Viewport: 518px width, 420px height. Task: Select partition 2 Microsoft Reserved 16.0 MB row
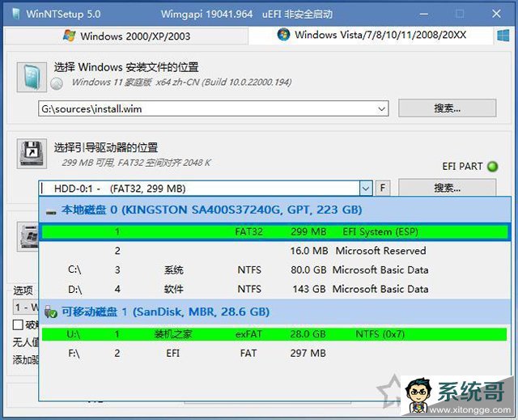click(x=274, y=251)
